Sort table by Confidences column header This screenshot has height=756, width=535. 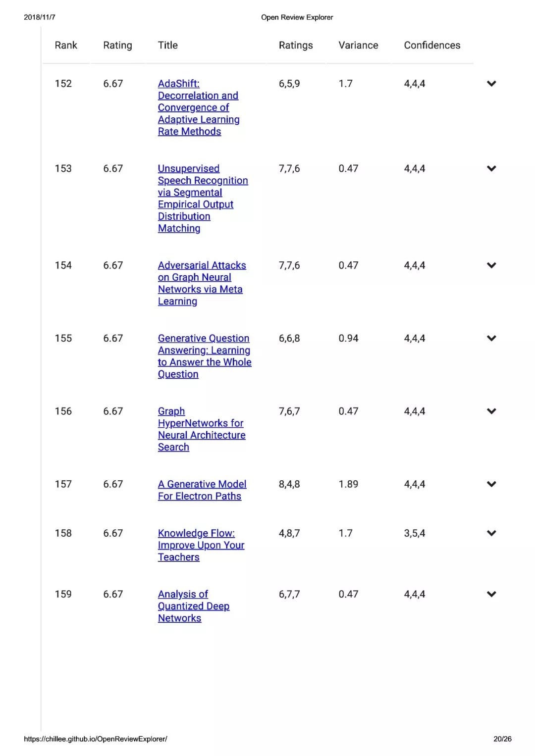pyautogui.click(x=432, y=45)
